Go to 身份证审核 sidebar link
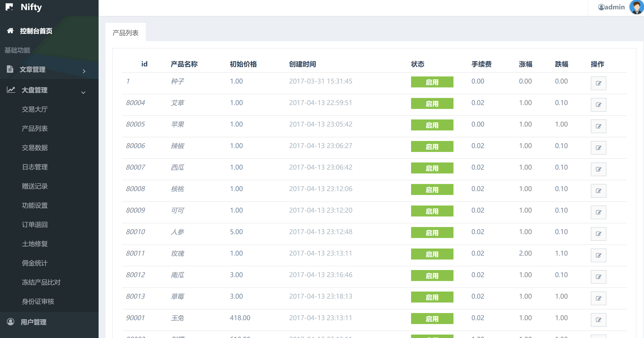 [x=38, y=301]
